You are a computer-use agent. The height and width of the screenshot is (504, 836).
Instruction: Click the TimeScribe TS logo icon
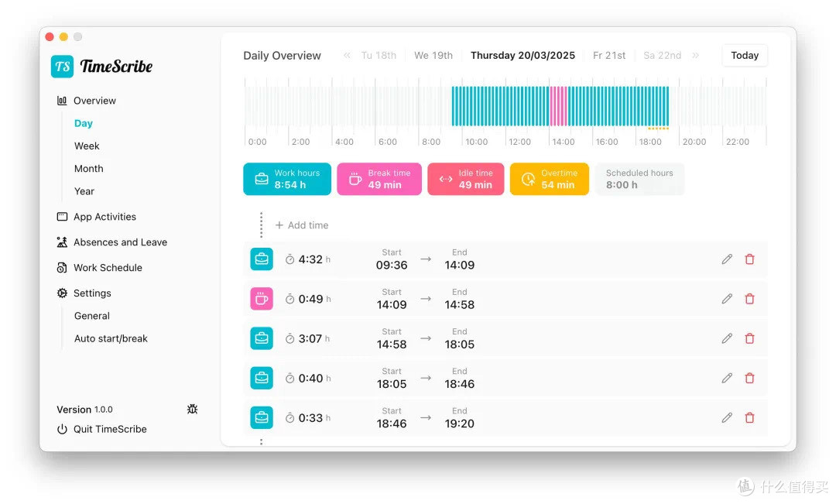[x=63, y=67]
